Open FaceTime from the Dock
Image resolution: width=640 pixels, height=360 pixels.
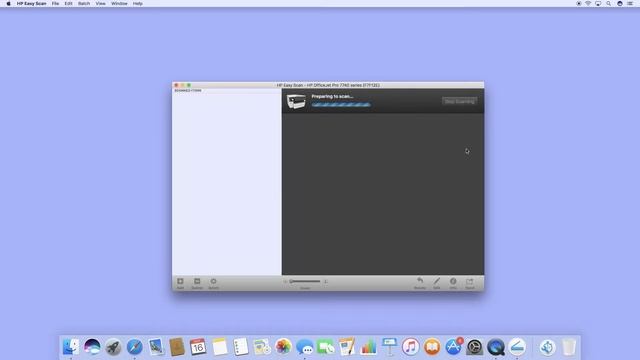point(326,347)
